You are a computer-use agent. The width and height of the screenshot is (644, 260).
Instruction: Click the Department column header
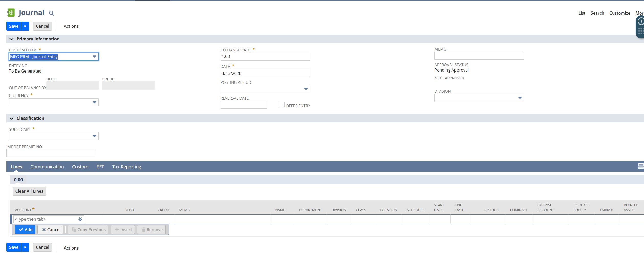click(310, 210)
